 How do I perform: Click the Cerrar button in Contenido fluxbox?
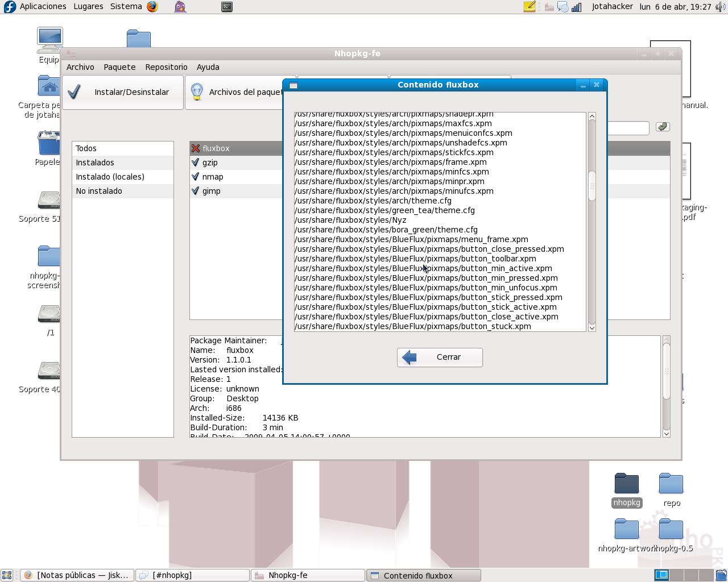click(440, 357)
